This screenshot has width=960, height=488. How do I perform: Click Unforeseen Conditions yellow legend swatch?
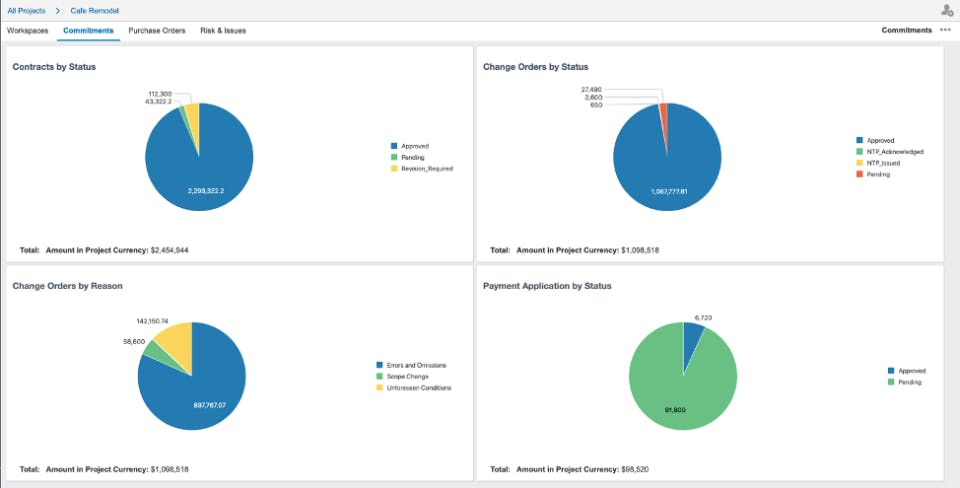coord(380,388)
